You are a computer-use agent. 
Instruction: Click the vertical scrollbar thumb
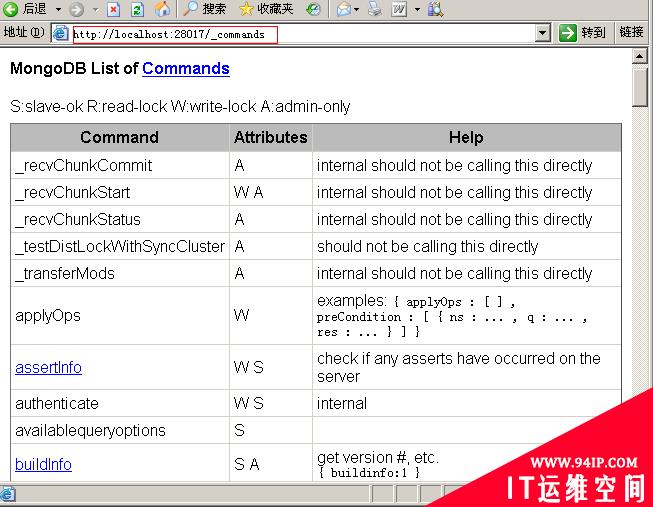639,87
